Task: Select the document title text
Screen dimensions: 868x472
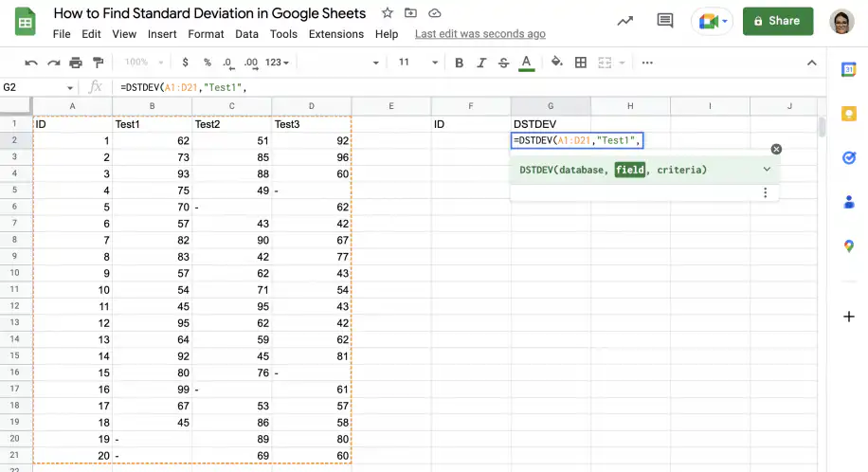Action: [209, 13]
